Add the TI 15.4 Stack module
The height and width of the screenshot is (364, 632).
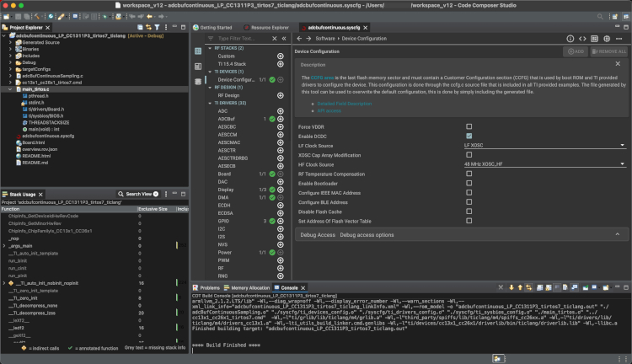(x=280, y=64)
